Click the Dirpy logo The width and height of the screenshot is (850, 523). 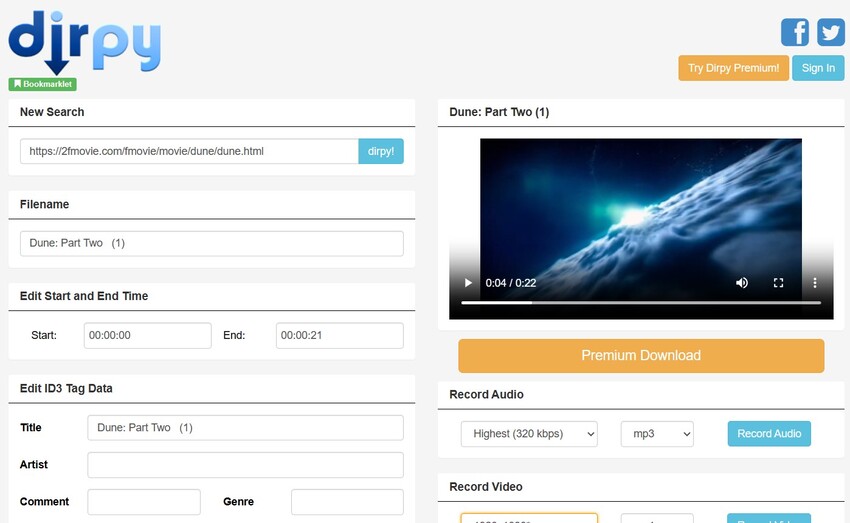coord(85,42)
